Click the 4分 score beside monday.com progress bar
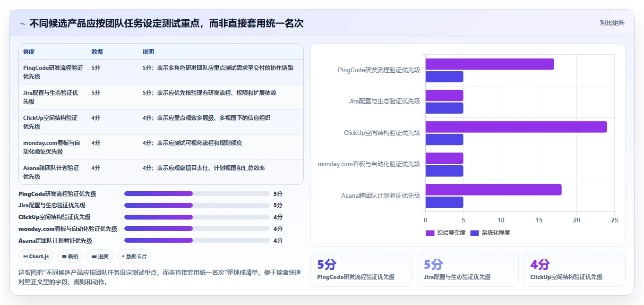 point(278,229)
